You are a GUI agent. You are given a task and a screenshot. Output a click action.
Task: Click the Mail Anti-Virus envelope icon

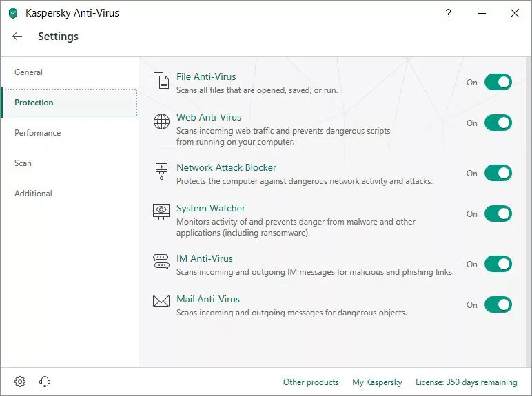coord(161,301)
